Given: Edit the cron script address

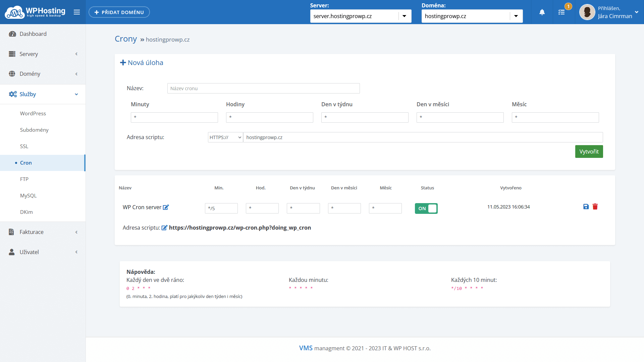Looking at the screenshot, I should pyautogui.click(x=164, y=228).
